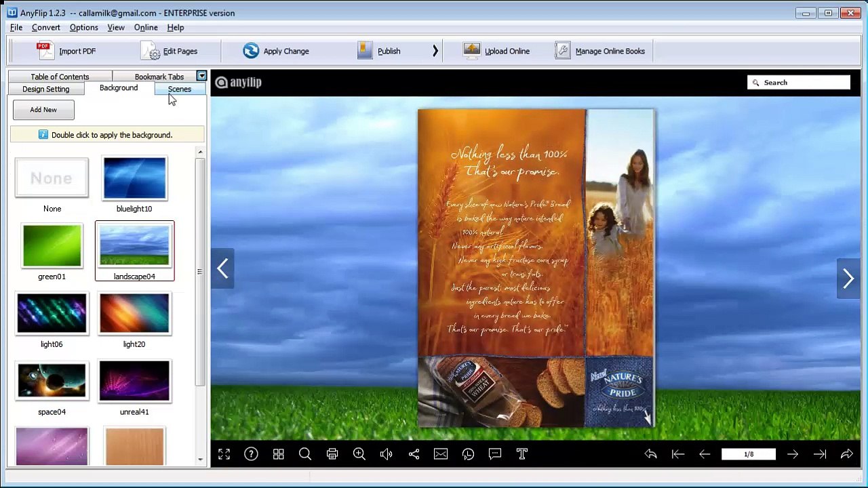
Task: Toggle fullscreen in the viewer bar
Action: pos(224,454)
